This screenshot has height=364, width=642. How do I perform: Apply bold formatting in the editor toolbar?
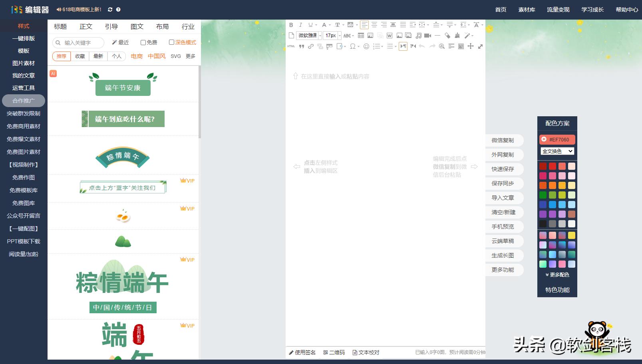point(291,25)
